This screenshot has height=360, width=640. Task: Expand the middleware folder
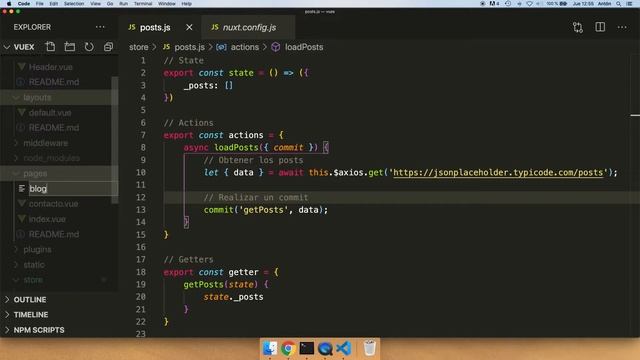coord(16,143)
